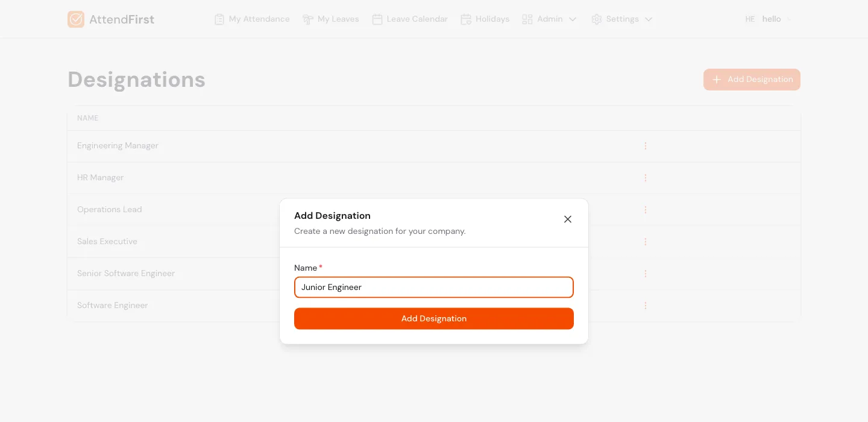Click the plus icon on Add Designation
The width and height of the screenshot is (868, 422).
click(716, 79)
